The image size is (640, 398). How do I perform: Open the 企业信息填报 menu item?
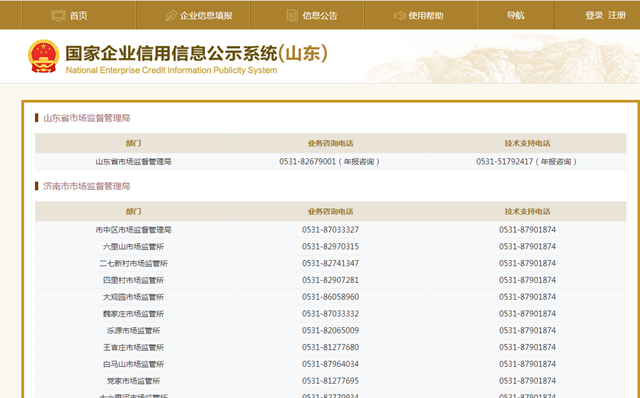coord(206,16)
